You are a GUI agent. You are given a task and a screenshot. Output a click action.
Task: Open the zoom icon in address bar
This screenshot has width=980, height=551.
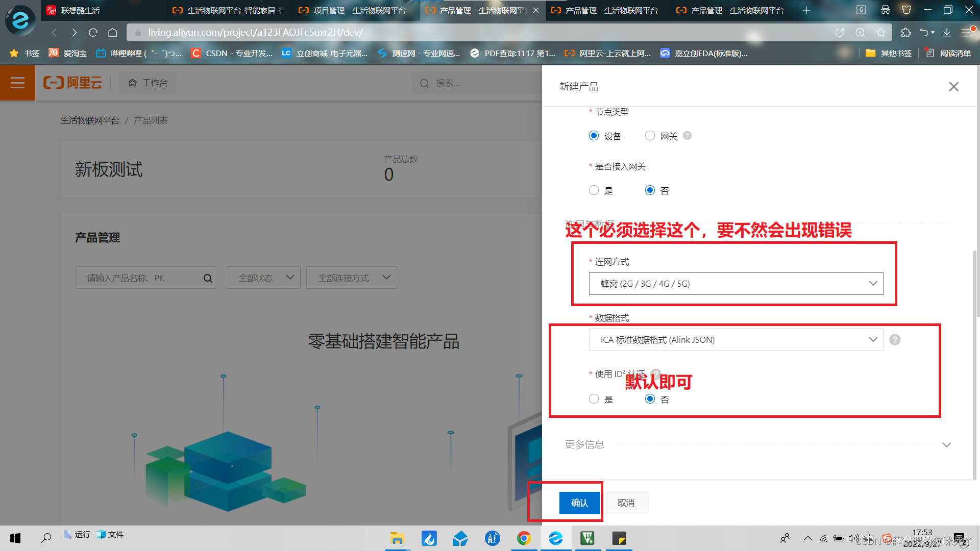click(860, 33)
